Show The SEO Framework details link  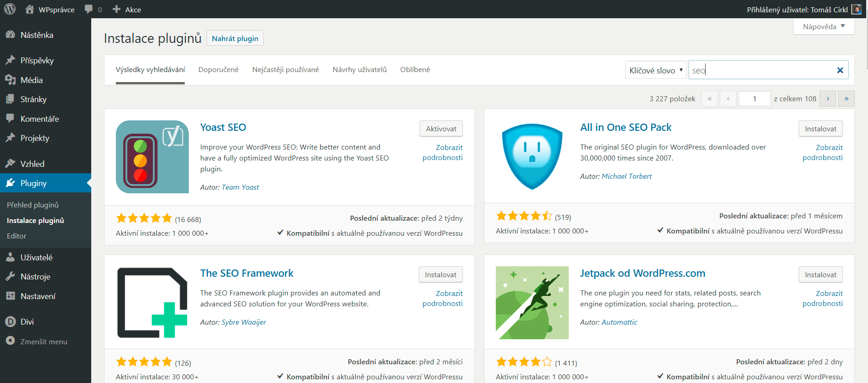(442, 298)
